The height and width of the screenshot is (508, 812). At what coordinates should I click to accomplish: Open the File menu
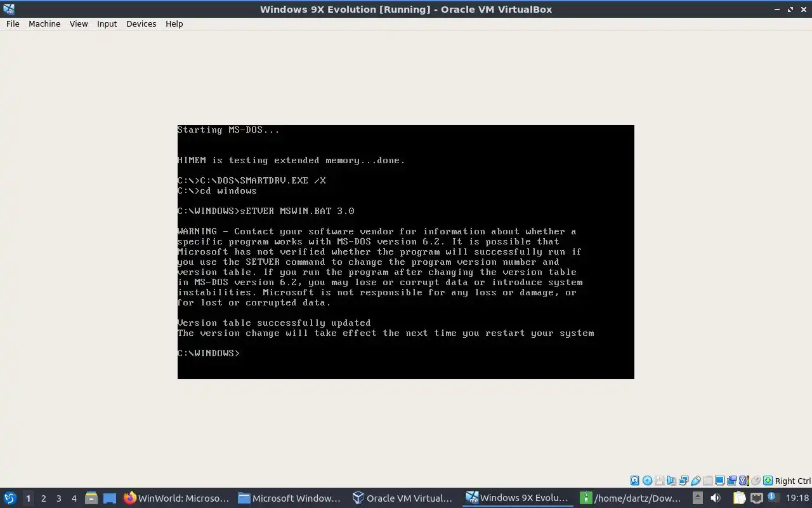click(13, 23)
